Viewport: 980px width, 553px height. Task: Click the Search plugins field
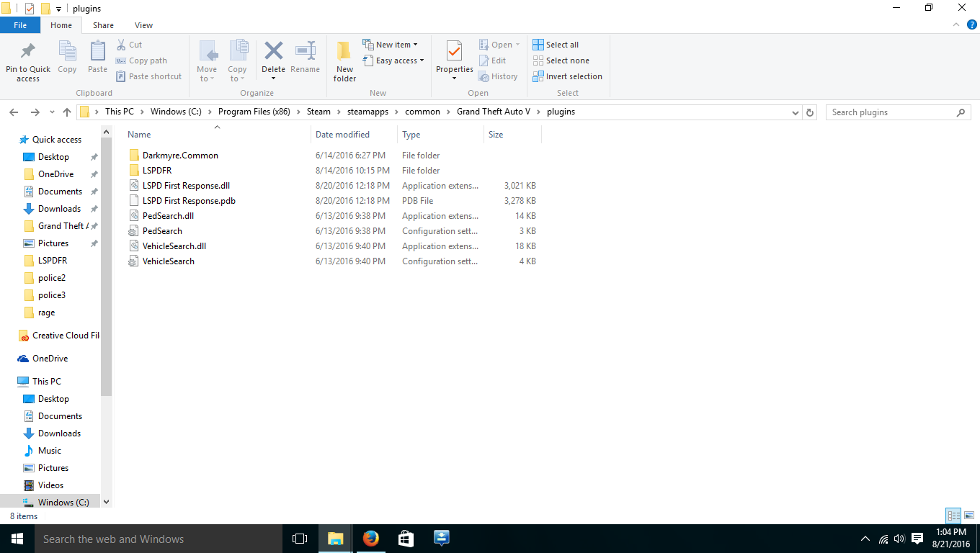tap(898, 112)
